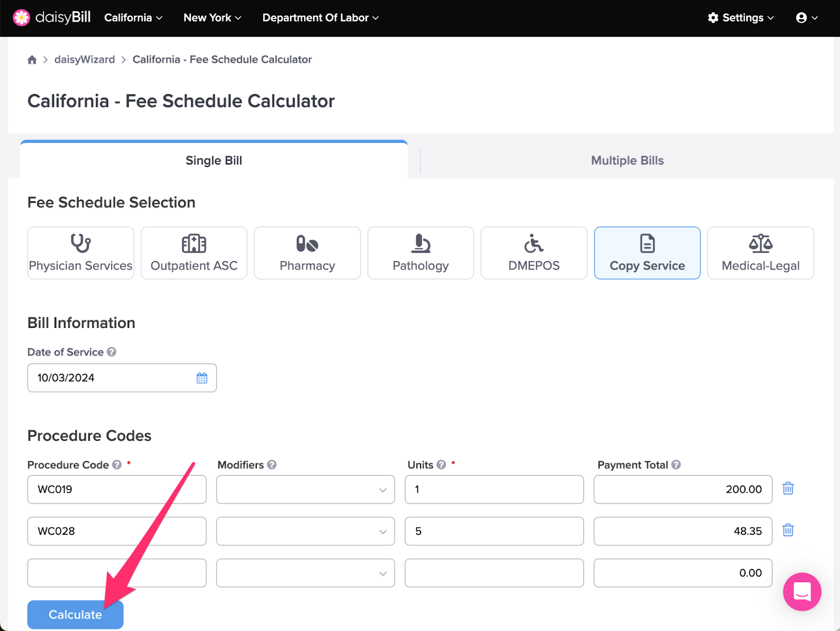Select the Medical-Legal fee schedule
This screenshot has height=631, width=840.
761,253
